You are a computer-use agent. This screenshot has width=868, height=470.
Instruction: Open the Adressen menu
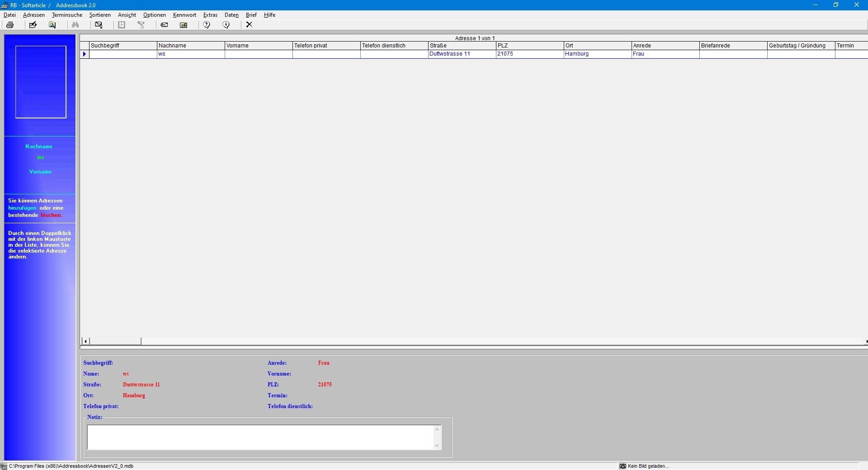click(34, 15)
